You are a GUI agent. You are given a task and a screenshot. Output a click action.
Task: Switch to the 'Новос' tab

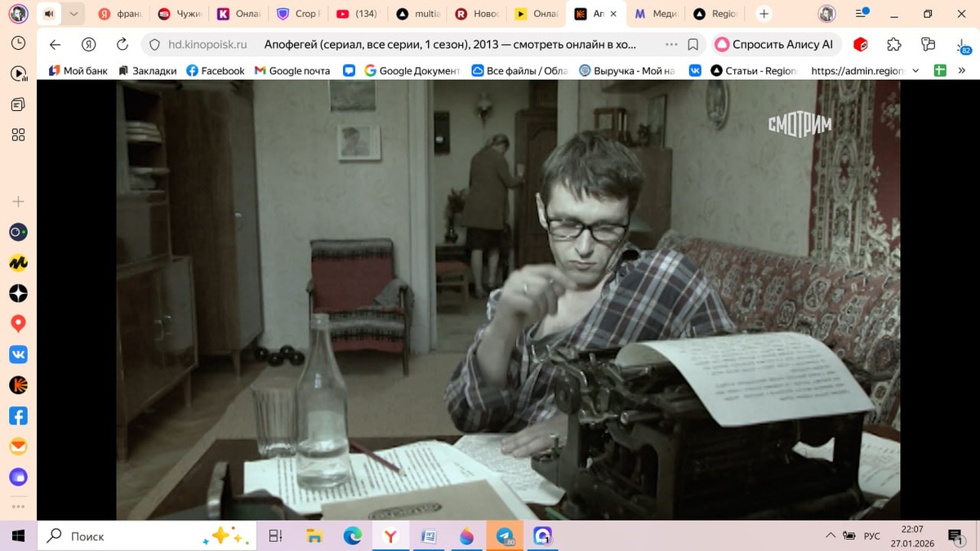[476, 14]
